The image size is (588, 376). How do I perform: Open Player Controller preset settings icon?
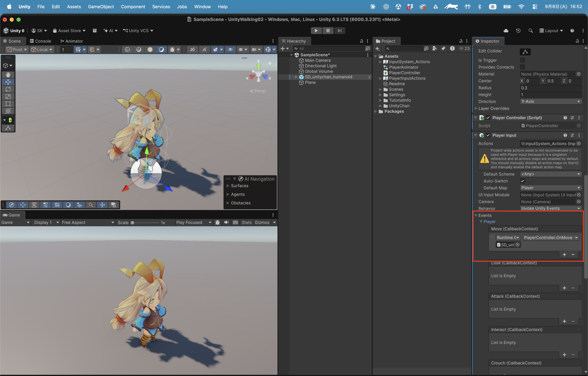click(x=572, y=117)
